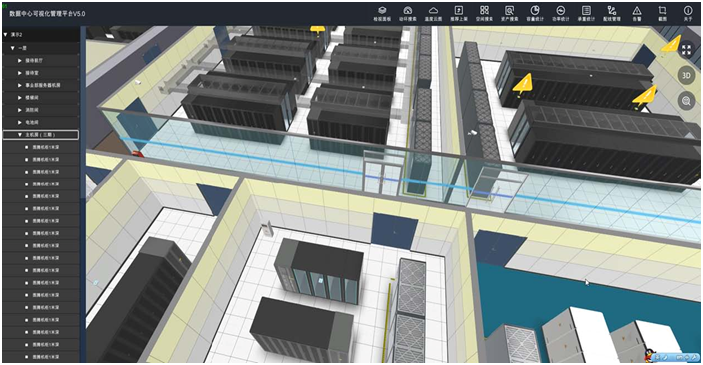Click the yellow alarm marker on the left rack

pos(522,84)
